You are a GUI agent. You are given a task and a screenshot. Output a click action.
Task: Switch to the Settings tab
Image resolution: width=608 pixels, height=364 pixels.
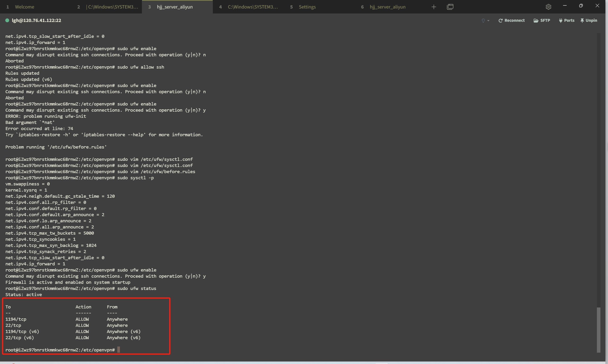[319, 7]
